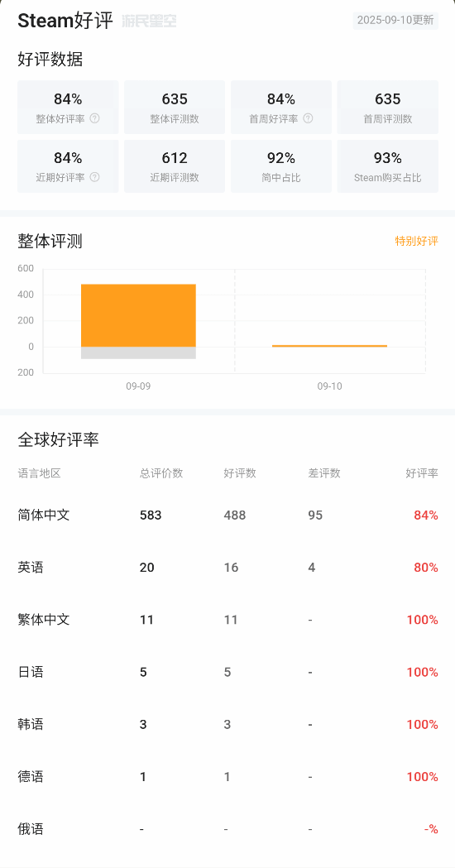Tap the 2025-09-10更新 date badge
The image size is (455, 868).
click(x=395, y=21)
